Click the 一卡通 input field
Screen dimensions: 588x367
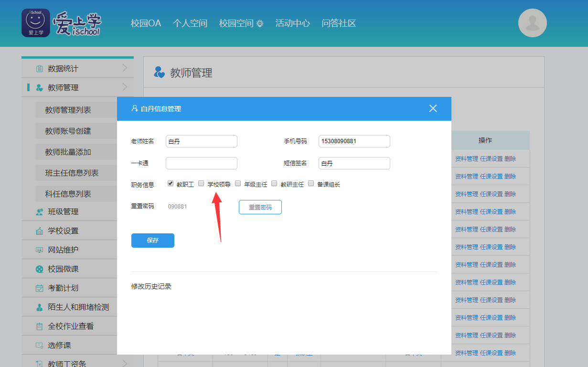click(201, 163)
